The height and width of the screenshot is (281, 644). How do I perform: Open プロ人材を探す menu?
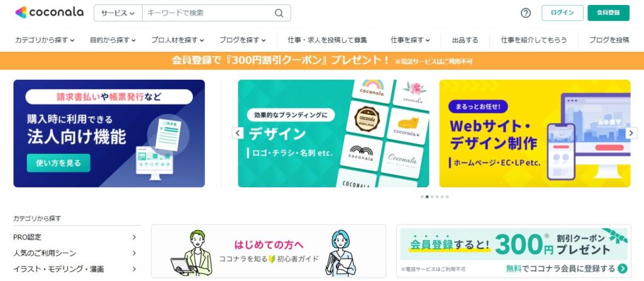177,40
